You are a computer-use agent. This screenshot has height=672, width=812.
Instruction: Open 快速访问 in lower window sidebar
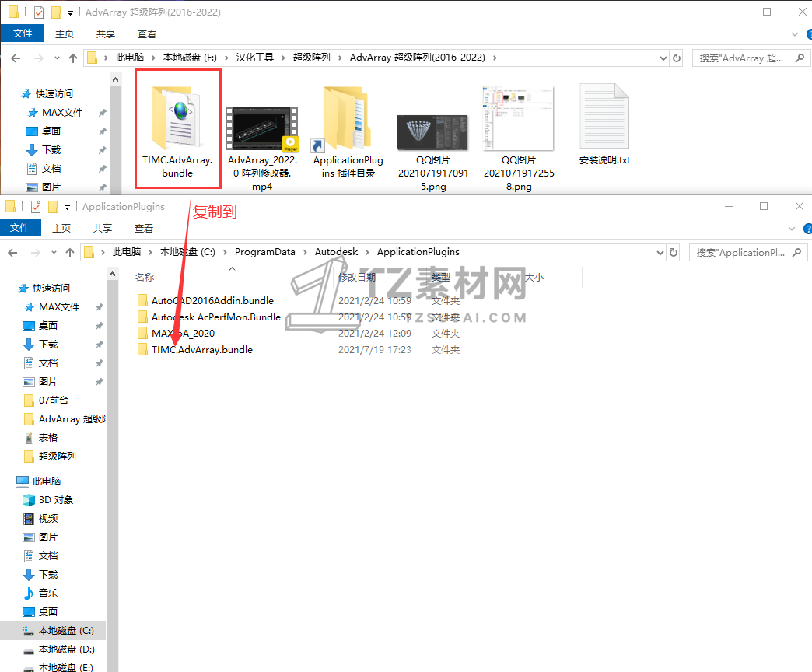51,289
